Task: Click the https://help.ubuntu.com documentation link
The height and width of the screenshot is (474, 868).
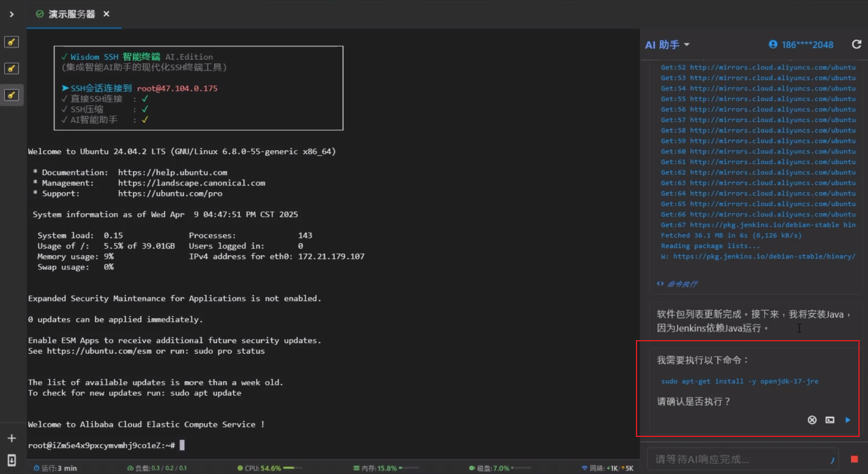Action: click(172, 173)
